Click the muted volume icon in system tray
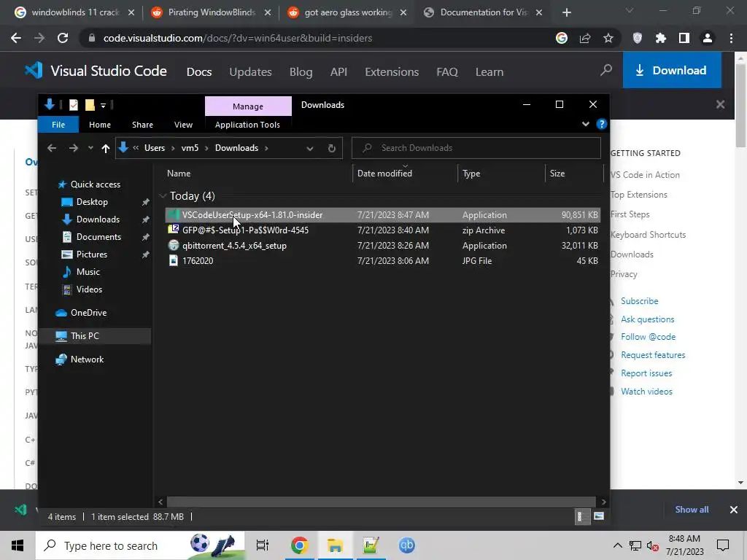The image size is (747, 560). tap(652, 545)
